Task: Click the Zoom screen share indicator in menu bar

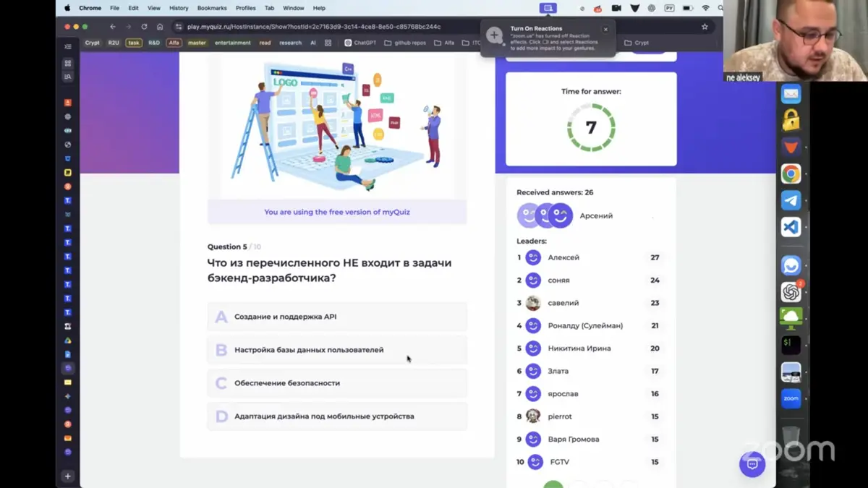Action: tap(548, 8)
